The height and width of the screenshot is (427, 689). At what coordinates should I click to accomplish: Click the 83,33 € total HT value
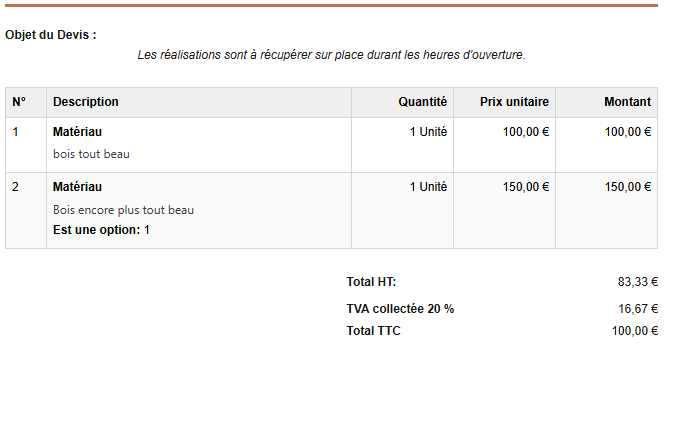tap(638, 283)
